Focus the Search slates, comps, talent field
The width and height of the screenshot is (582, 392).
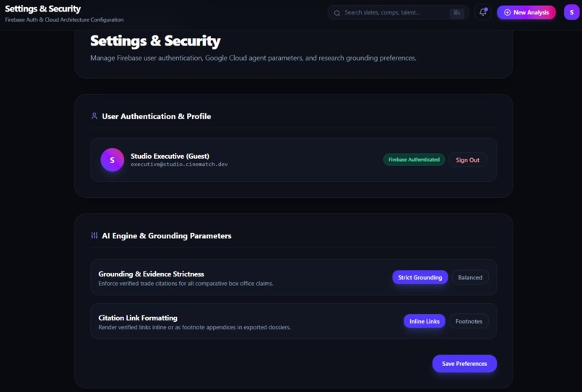(398, 12)
